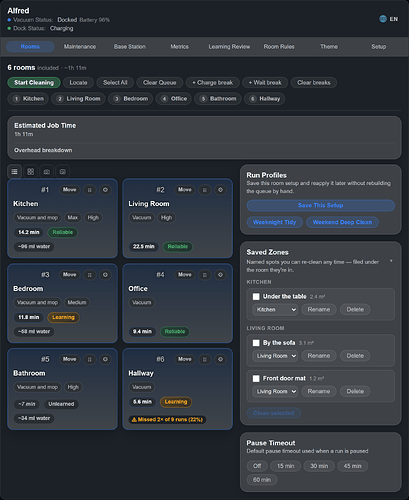
Task: Delete the 'Front door mat' zone
Action: 355,391
